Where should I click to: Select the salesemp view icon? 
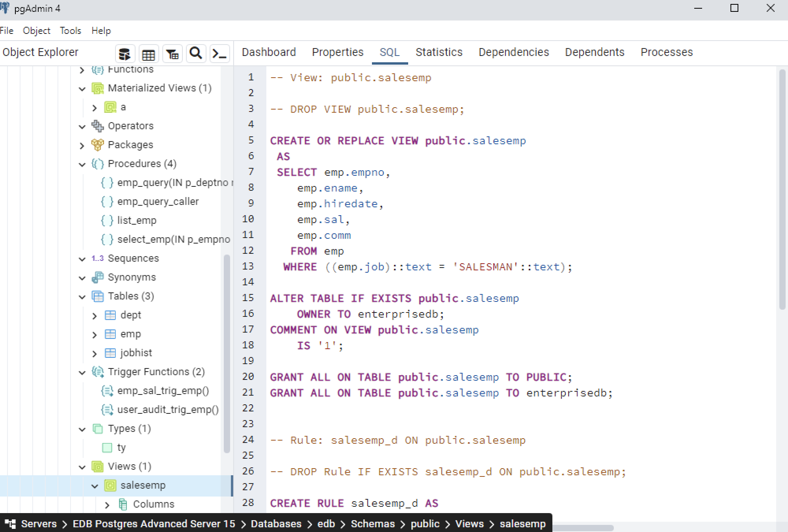111,485
